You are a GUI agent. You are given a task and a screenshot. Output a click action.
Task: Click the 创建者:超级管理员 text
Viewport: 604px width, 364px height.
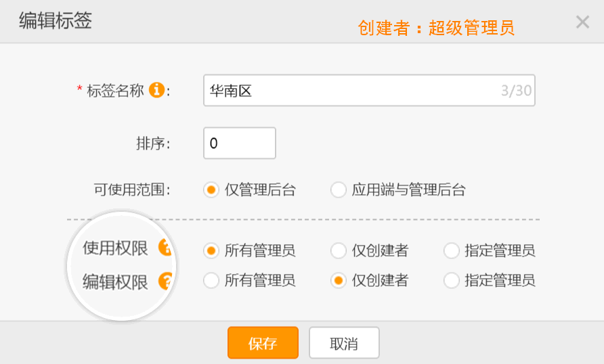point(436,28)
